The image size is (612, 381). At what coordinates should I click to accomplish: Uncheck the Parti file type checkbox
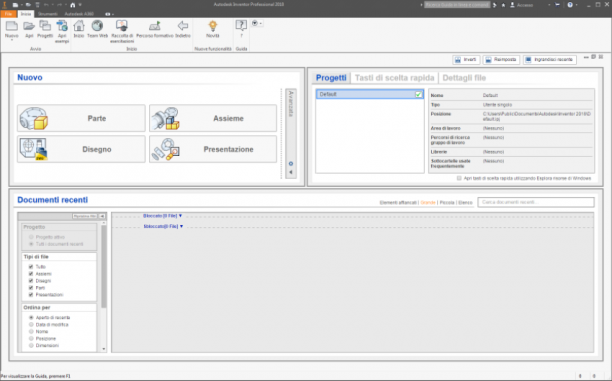pos(31,288)
